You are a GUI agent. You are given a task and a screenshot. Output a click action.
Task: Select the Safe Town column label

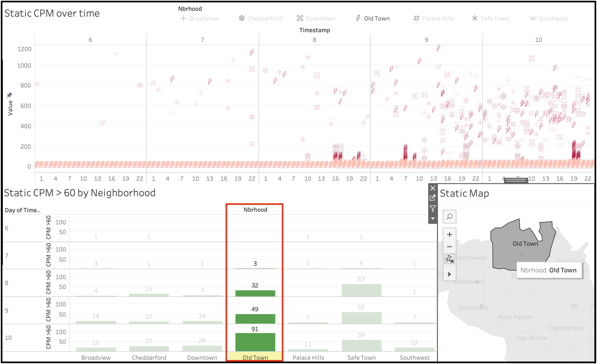click(362, 358)
